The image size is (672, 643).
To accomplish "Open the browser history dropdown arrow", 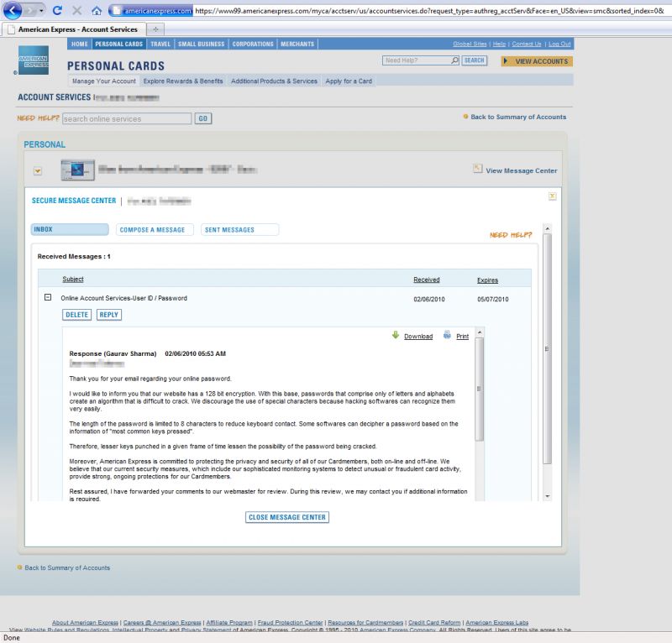I will [41, 10].
